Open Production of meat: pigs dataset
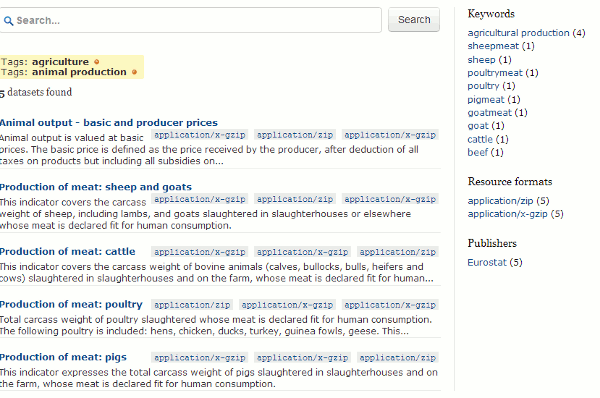Viewport: 600px width, 398px height. point(63,357)
